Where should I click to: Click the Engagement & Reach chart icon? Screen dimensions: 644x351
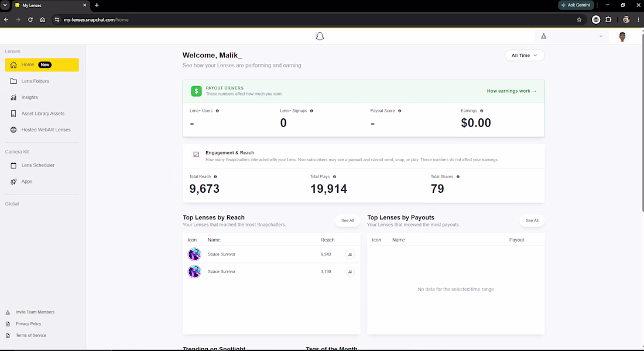tap(196, 155)
